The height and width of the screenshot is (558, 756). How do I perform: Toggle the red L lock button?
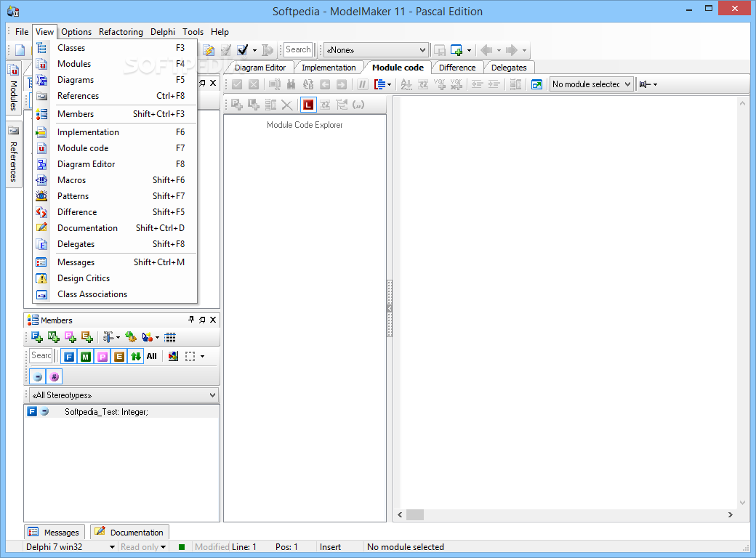(308, 105)
